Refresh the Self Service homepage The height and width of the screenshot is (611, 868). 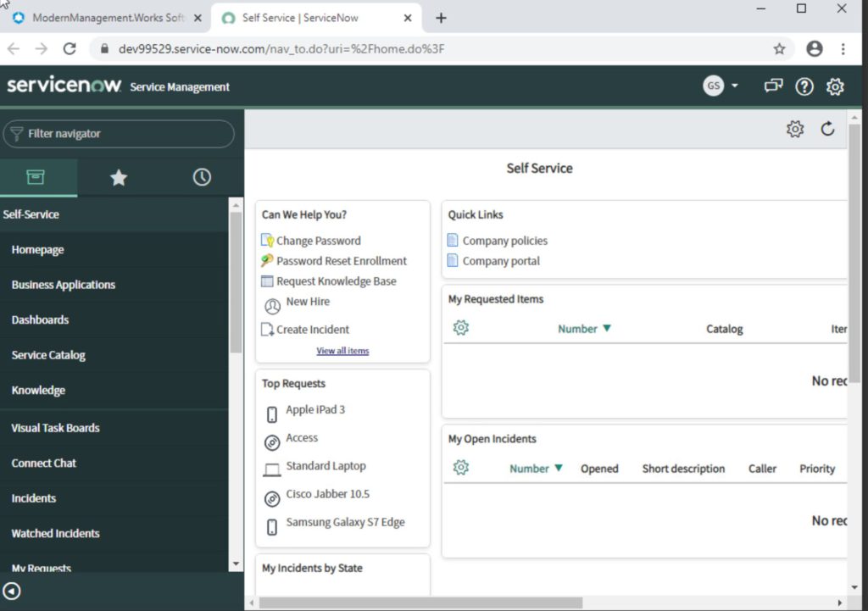click(827, 129)
